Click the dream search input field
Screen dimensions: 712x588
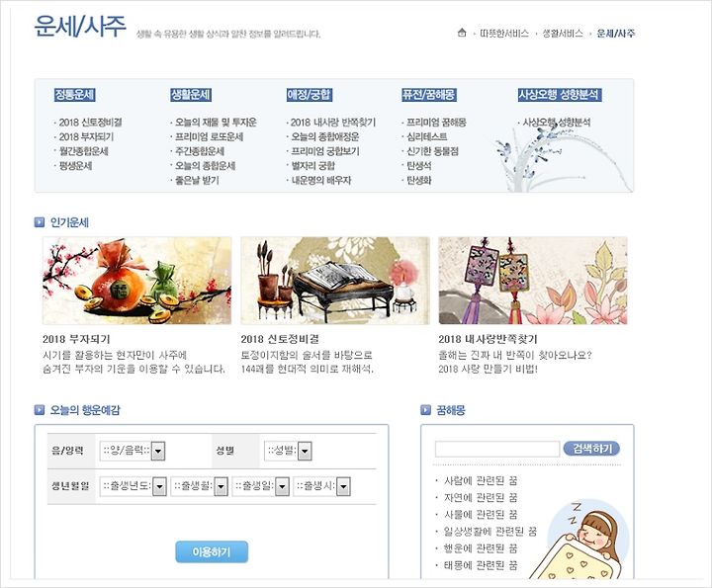[497, 449]
